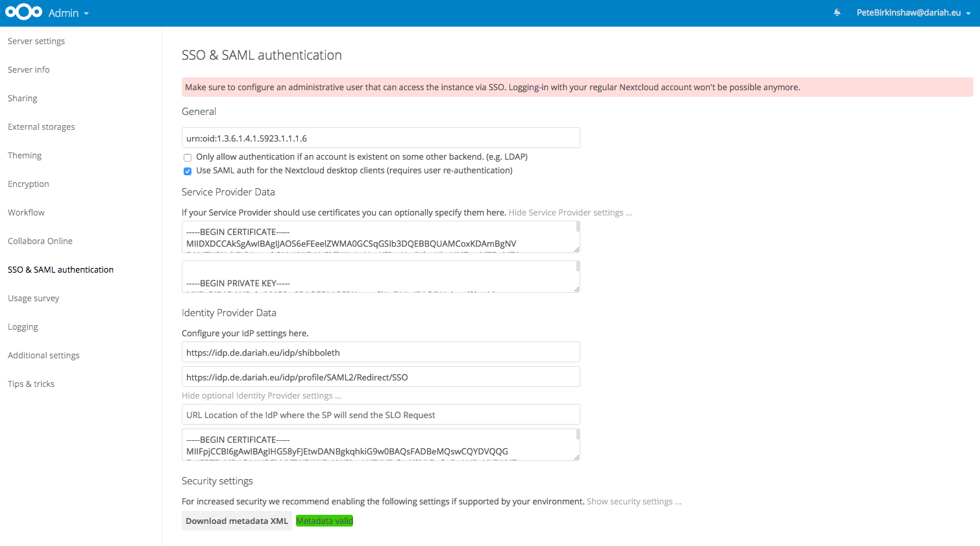Screen dimensions: 980x546
Task: Hide optional Identity Provider settings
Action: (262, 395)
